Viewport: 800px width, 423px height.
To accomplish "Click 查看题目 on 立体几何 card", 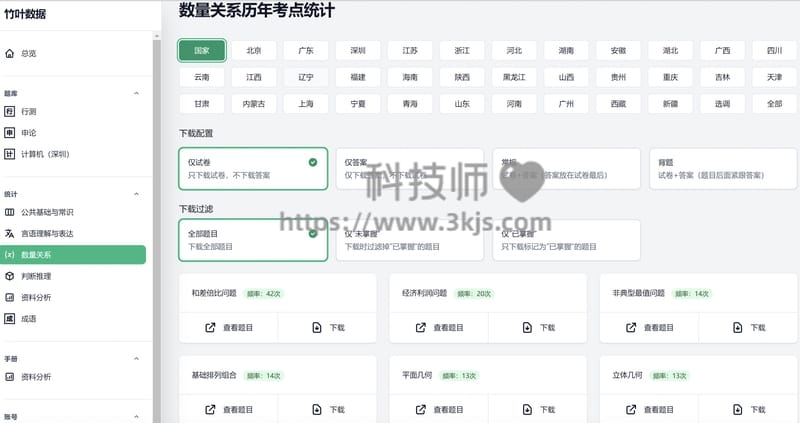I will click(x=649, y=409).
